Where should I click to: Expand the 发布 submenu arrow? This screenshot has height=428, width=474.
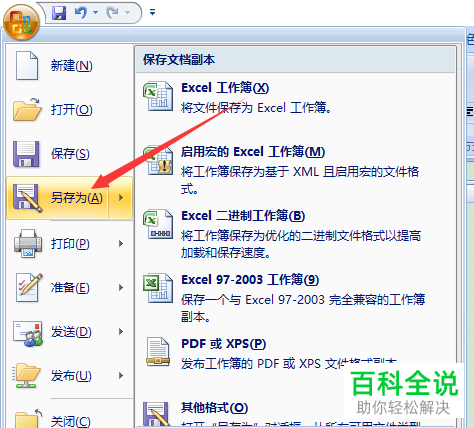tap(121, 376)
